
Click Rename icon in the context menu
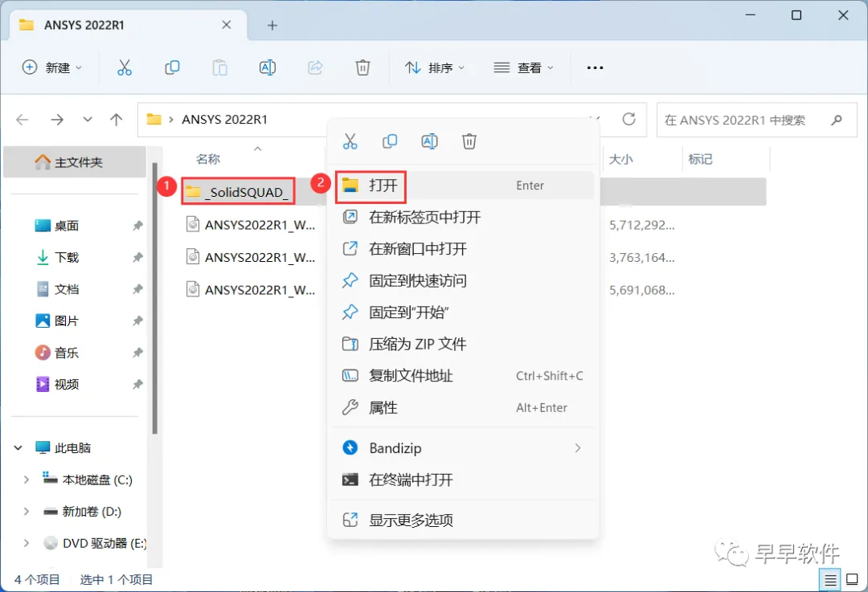(429, 141)
